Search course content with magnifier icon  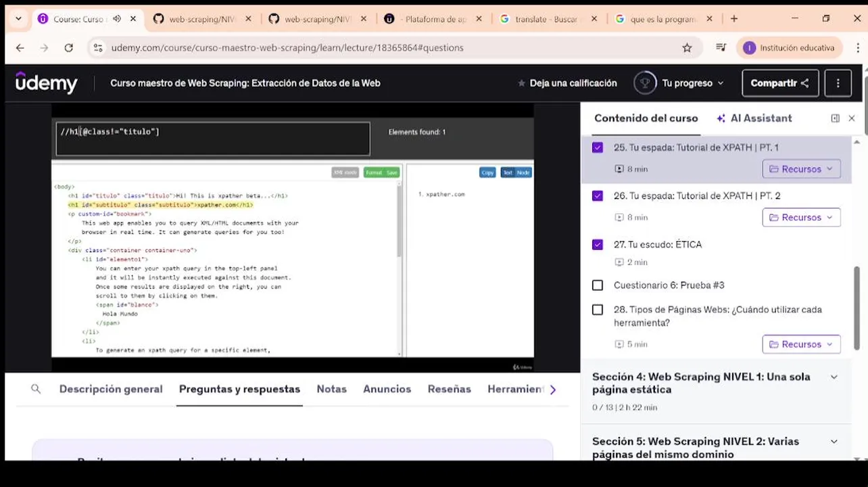pos(36,389)
